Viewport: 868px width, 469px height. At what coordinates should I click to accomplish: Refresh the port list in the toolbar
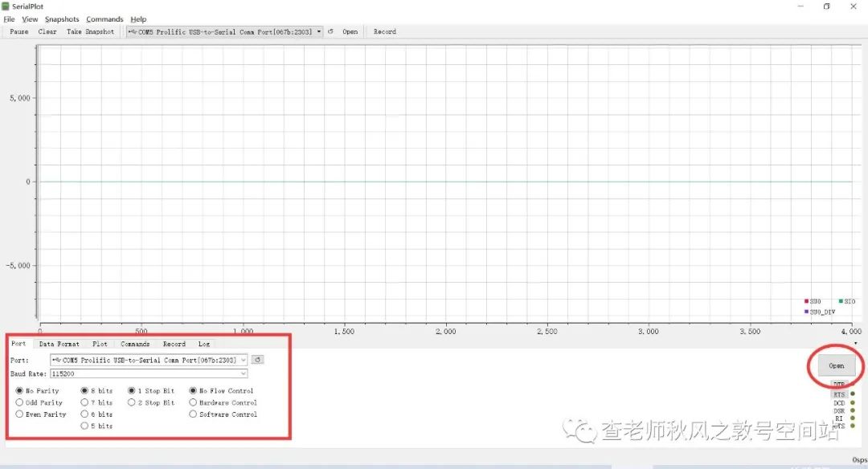click(x=330, y=31)
